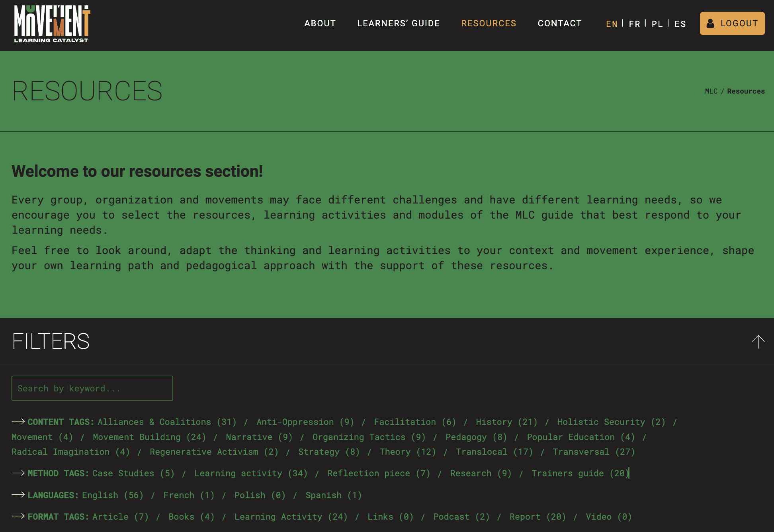Screen dimensions: 774x532
Task: Filter resources by English (56)
Action: [x=113, y=495]
